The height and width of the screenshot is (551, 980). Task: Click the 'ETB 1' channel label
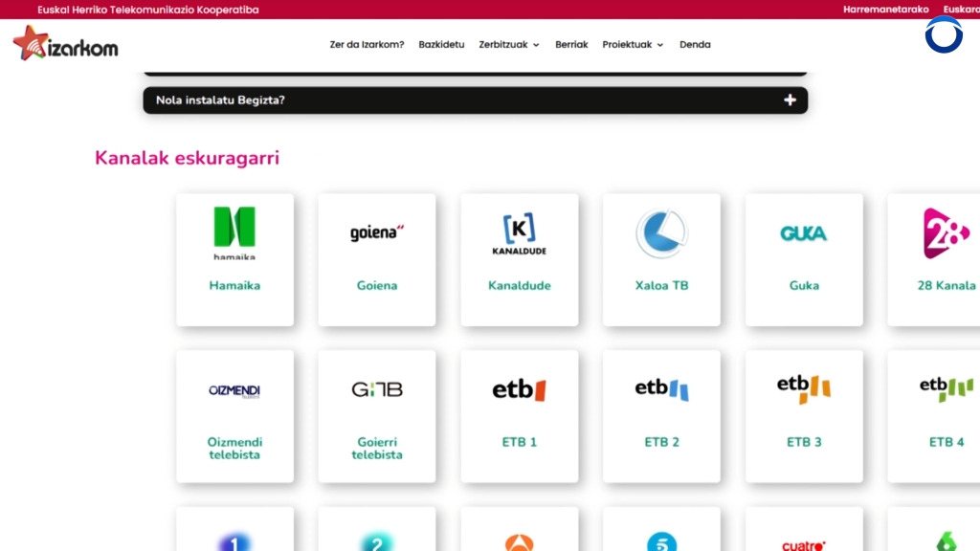[x=520, y=442]
